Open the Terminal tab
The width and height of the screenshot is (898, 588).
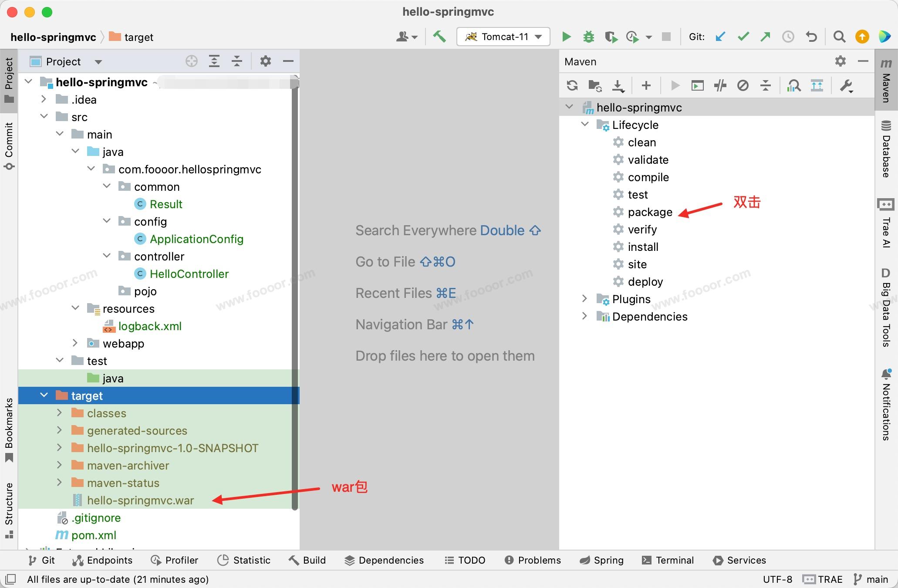(x=668, y=560)
